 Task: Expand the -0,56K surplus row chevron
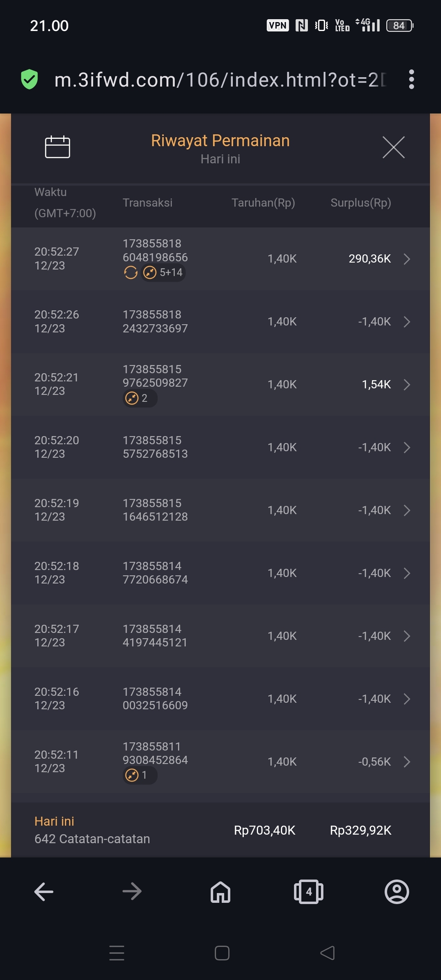pyautogui.click(x=407, y=762)
